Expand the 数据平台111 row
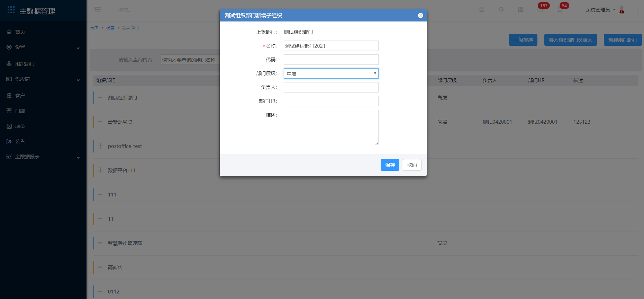This screenshot has width=644, height=299. pos(100,170)
